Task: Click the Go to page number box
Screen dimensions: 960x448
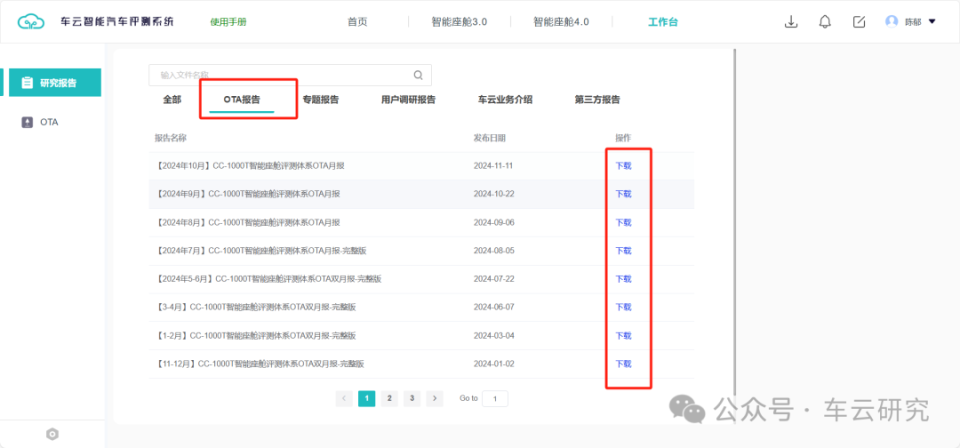Action: (x=494, y=398)
